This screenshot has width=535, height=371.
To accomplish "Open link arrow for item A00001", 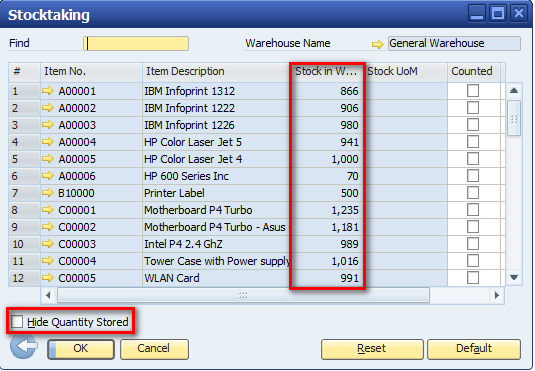I will pyautogui.click(x=48, y=91).
